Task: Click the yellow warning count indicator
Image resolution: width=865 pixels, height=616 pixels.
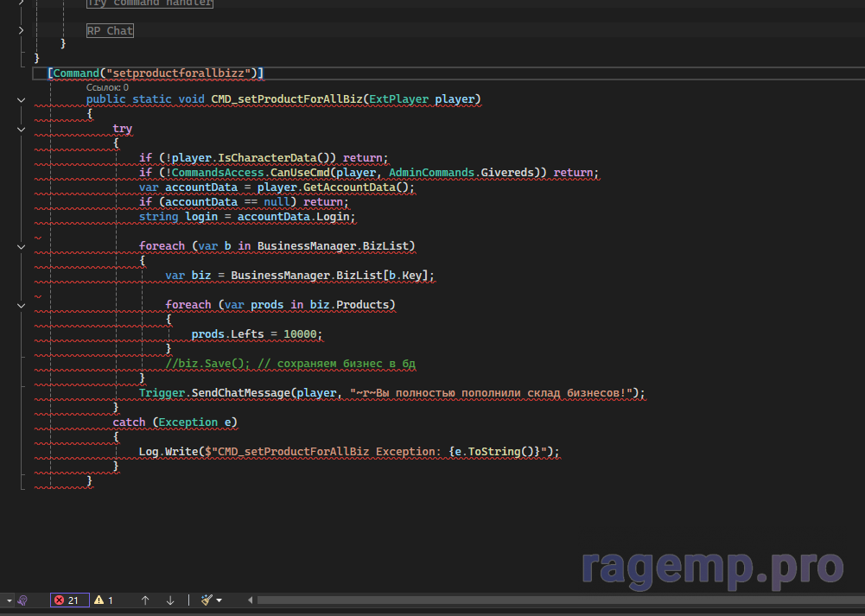Action: pyautogui.click(x=104, y=600)
